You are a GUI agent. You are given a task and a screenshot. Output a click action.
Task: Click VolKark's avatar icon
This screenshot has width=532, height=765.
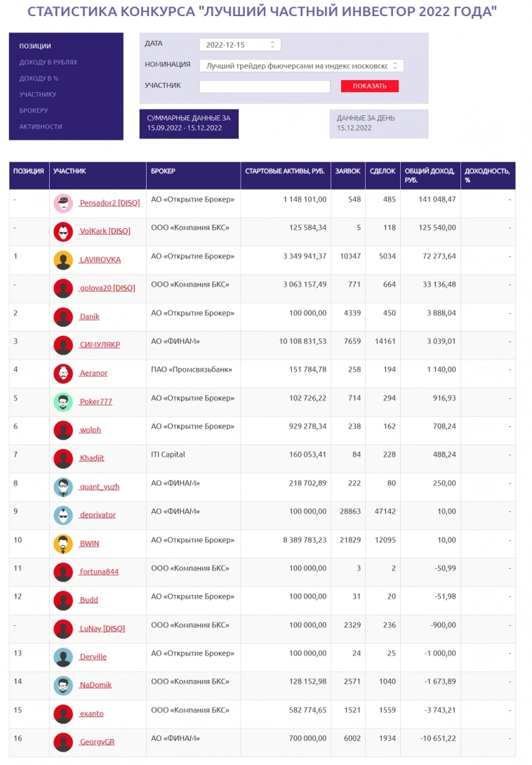click(63, 232)
